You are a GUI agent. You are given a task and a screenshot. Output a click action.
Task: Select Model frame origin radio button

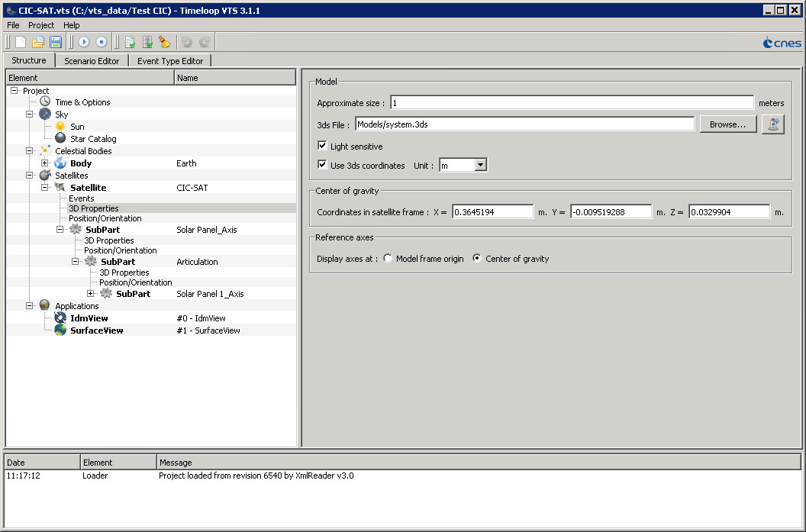(388, 258)
